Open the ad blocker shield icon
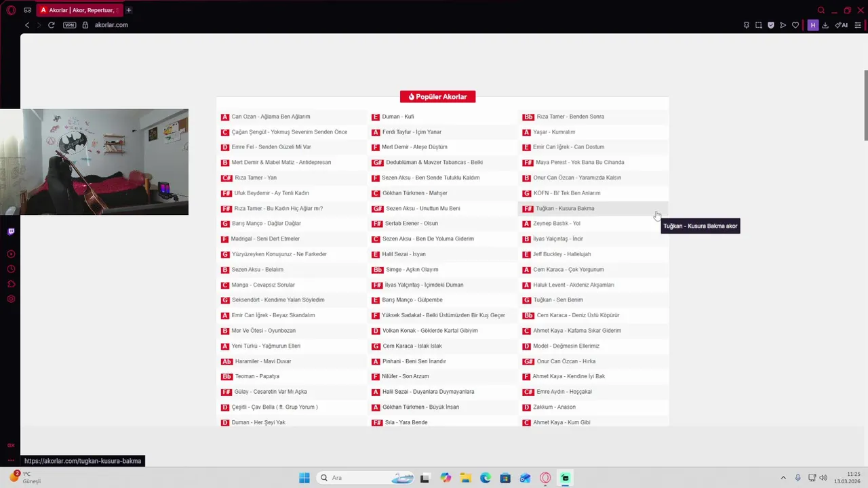868x488 pixels. (x=771, y=25)
